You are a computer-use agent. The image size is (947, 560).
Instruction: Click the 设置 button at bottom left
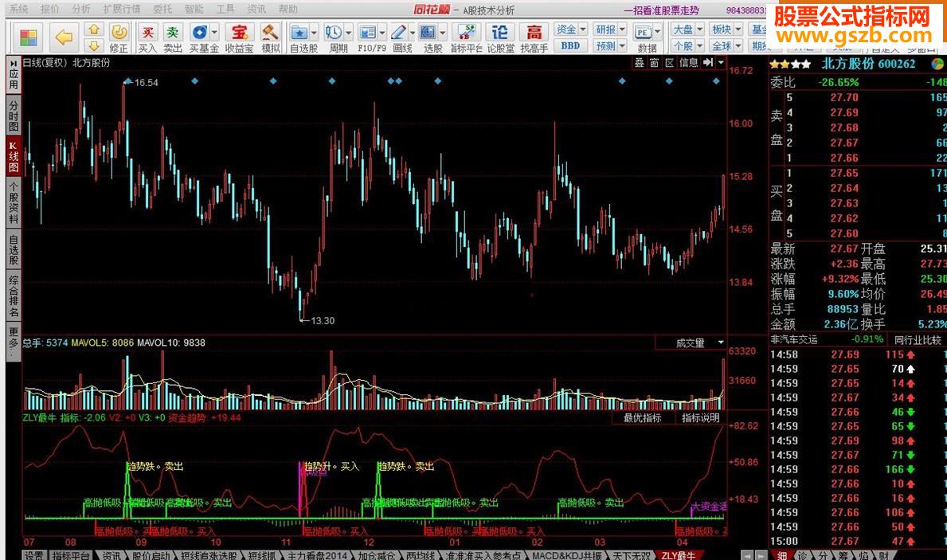(33, 555)
